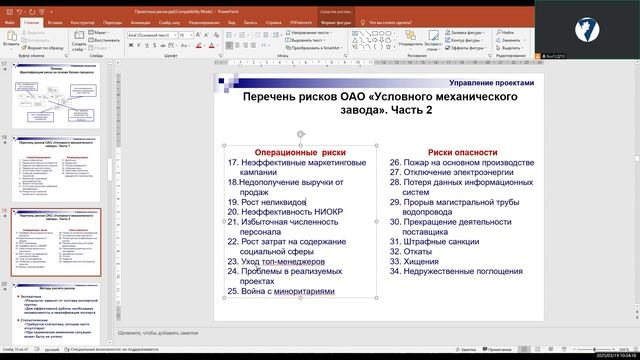Screen dimensions: 640x360
Task: Apply strikethrough (abc) formatting
Action: click(x=163, y=45)
